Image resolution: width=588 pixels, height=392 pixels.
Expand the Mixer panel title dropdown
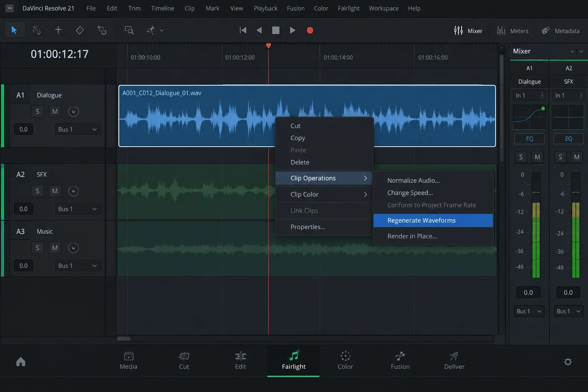pos(572,51)
